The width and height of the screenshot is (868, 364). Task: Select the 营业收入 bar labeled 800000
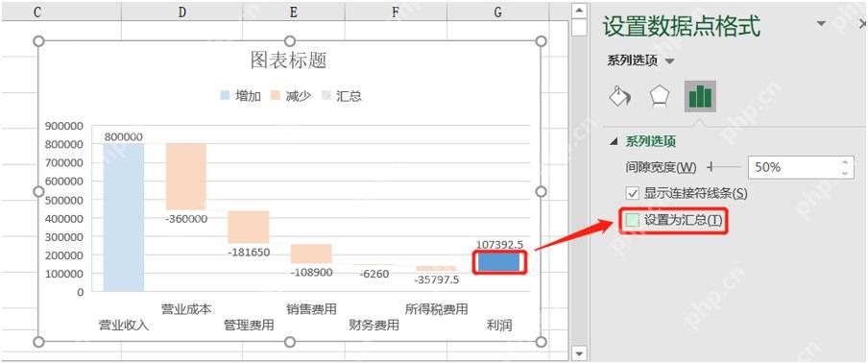tap(124, 217)
